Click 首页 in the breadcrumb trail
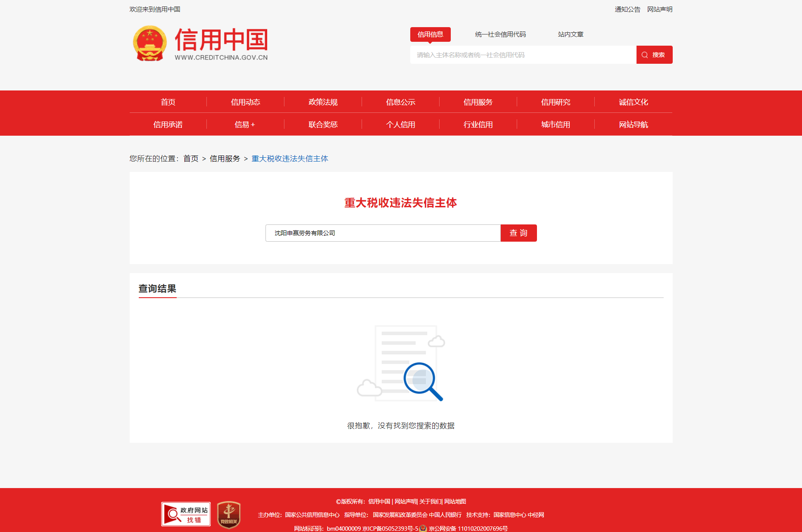802x532 pixels. click(x=191, y=159)
